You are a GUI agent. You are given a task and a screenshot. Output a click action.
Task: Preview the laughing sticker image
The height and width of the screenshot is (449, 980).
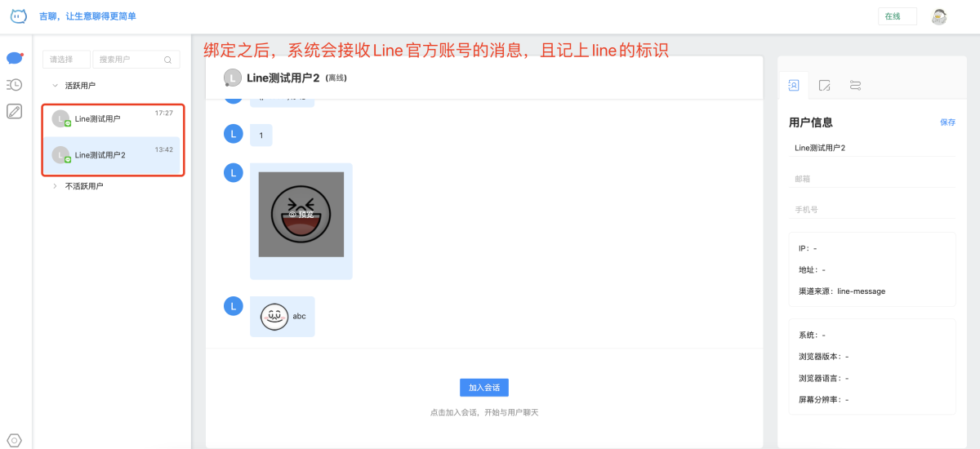301,215
